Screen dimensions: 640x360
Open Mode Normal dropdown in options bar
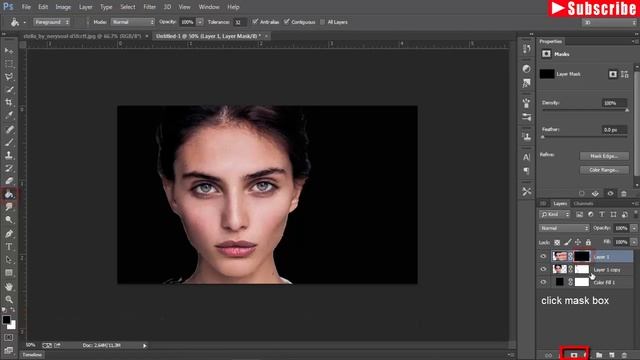133,22
